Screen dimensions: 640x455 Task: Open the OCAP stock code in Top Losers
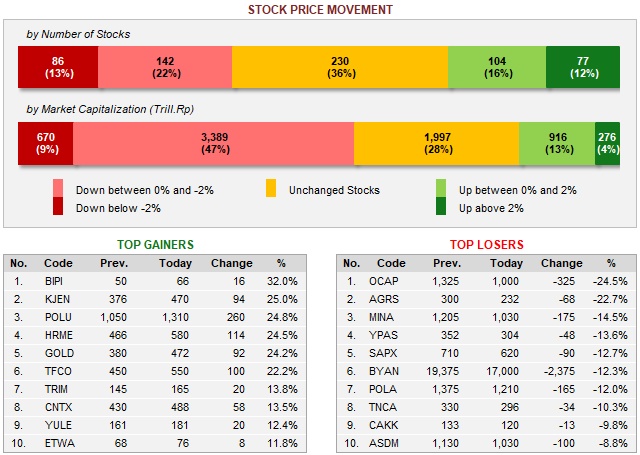(x=384, y=282)
